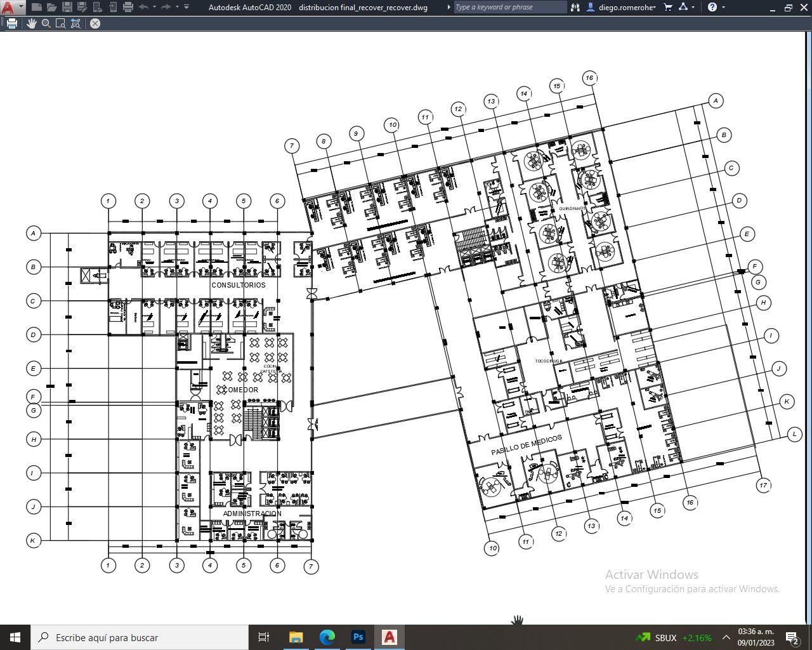Open File Explorer from the taskbar
This screenshot has width=812, height=650.
click(x=296, y=637)
